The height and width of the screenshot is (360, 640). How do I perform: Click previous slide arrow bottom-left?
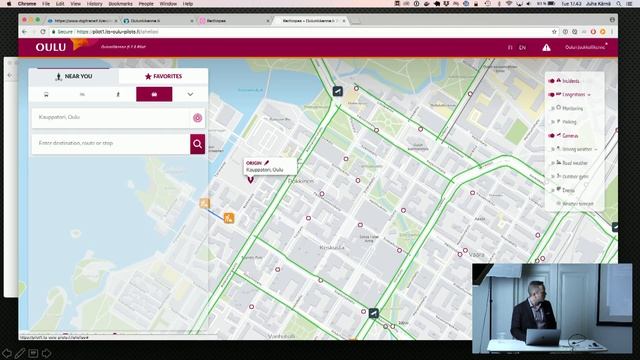click(7, 353)
